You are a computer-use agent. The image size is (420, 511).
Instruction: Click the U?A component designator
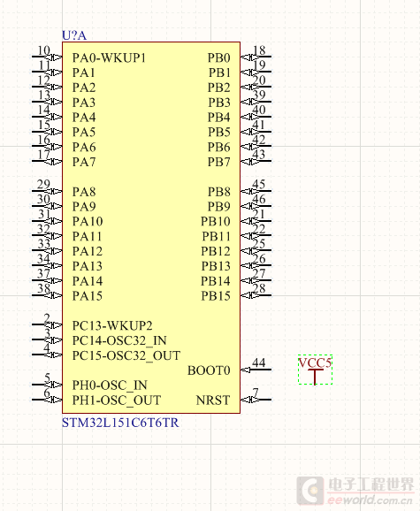pos(74,35)
